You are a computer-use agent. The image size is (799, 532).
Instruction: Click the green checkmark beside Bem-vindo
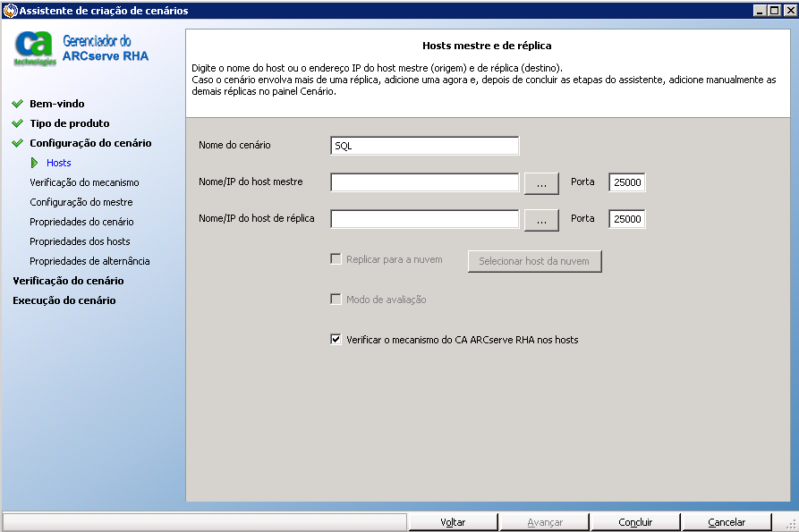(x=17, y=104)
